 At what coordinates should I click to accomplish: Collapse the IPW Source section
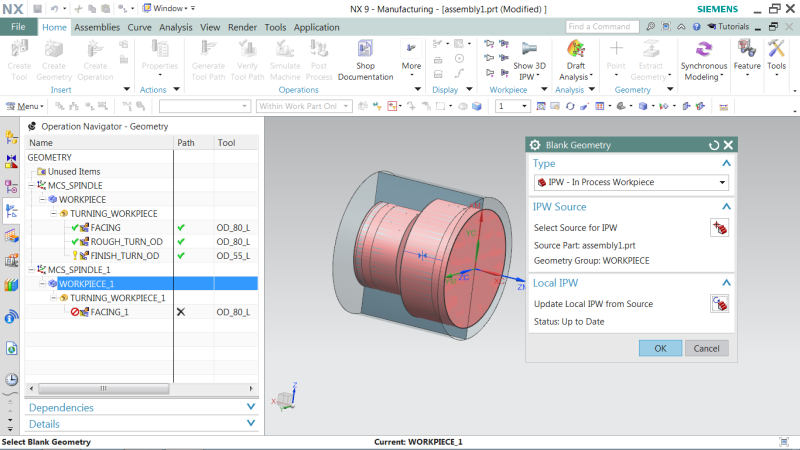tap(726, 207)
